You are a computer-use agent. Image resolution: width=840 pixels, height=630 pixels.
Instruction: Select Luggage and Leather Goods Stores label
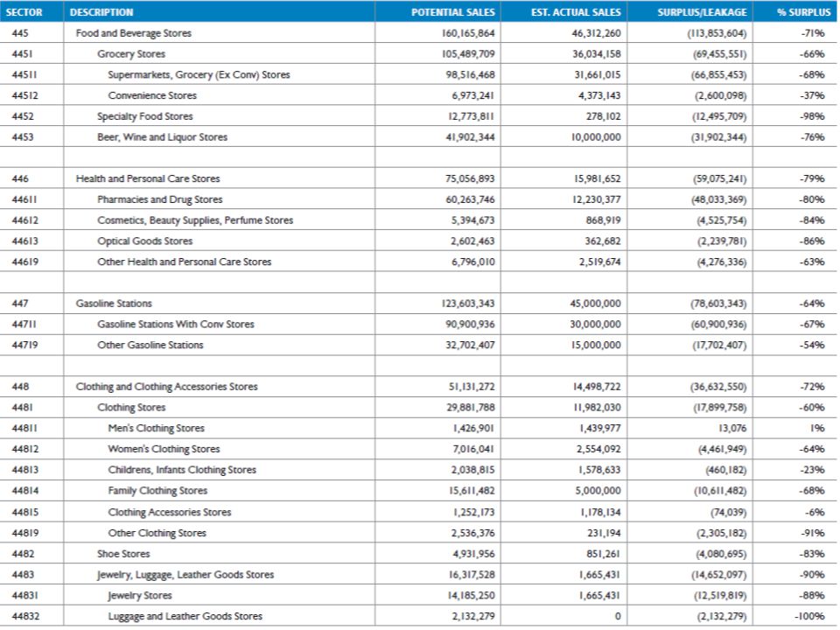[185, 617]
